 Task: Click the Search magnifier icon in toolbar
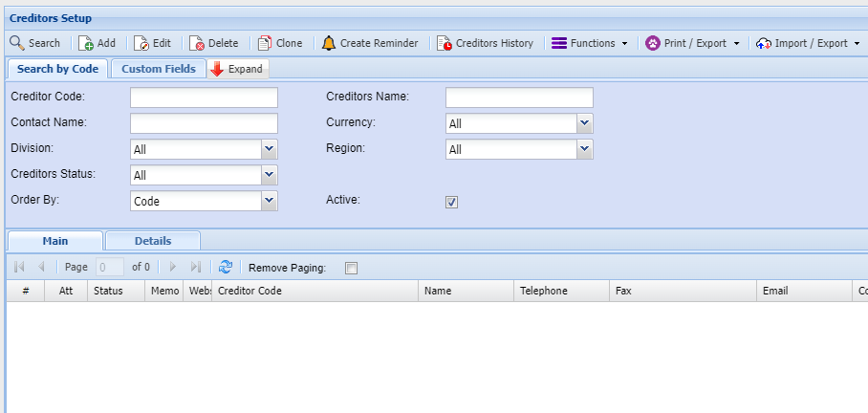pos(17,43)
